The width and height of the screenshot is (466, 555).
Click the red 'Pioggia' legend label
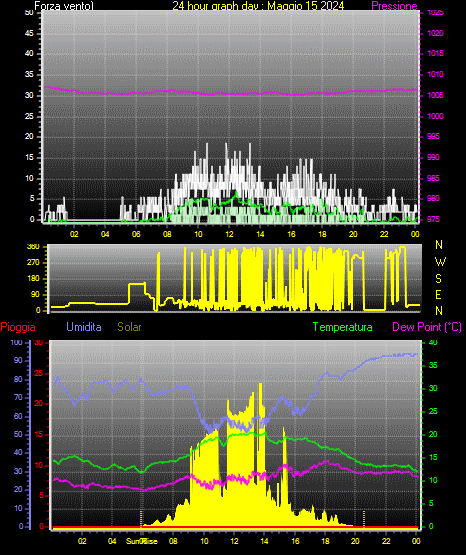pos(18,327)
